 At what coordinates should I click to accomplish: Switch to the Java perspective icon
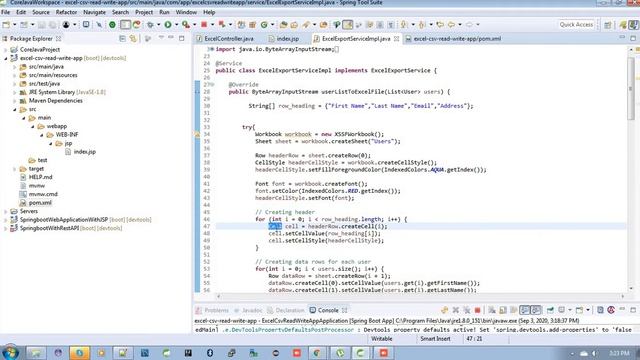[633, 24]
